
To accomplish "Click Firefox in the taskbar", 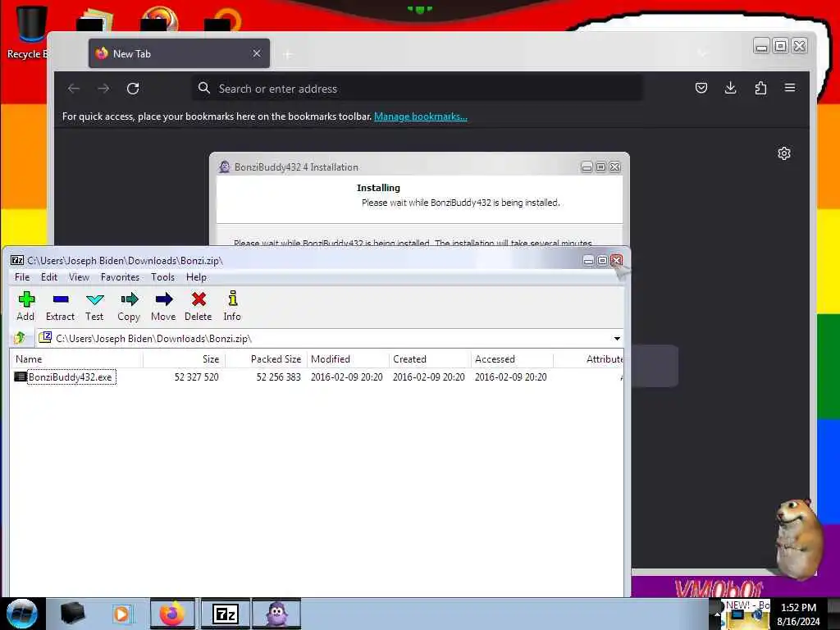I will pos(171,614).
